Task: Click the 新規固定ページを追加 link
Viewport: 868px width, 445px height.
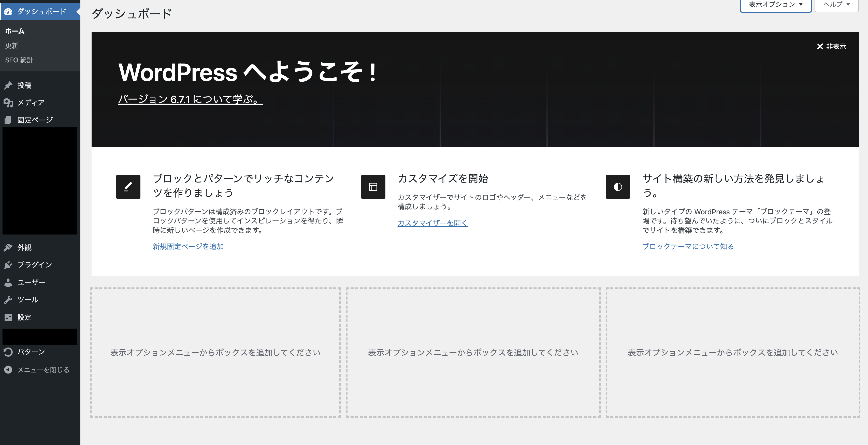Action: 188,246
